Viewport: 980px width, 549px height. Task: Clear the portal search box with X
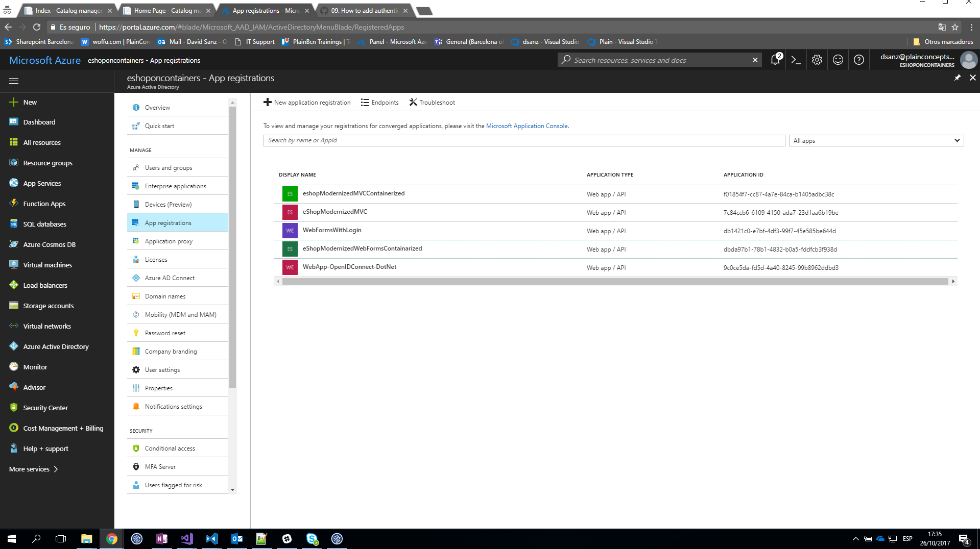(x=755, y=60)
